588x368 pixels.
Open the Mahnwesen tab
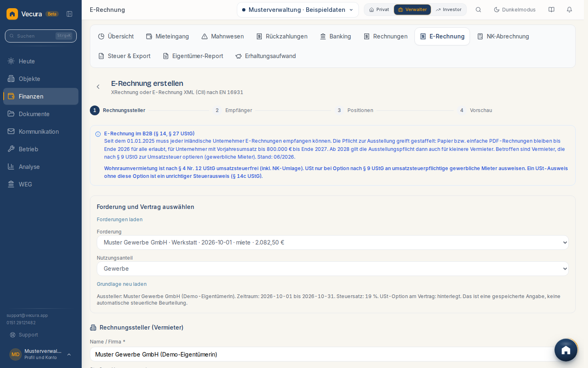(x=223, y=36)
